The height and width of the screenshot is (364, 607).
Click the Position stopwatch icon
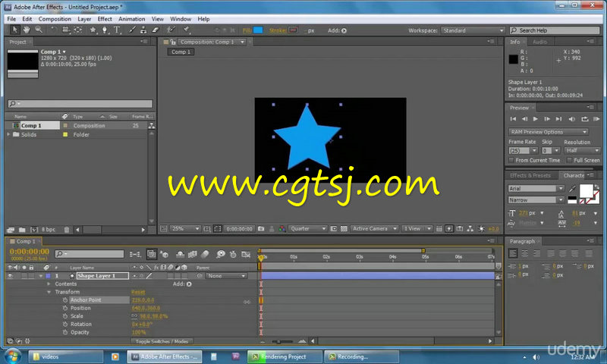point(65,308)
